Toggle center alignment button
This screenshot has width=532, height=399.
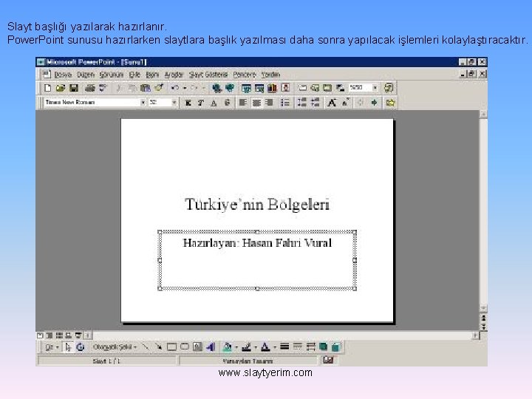pos(256,103)
